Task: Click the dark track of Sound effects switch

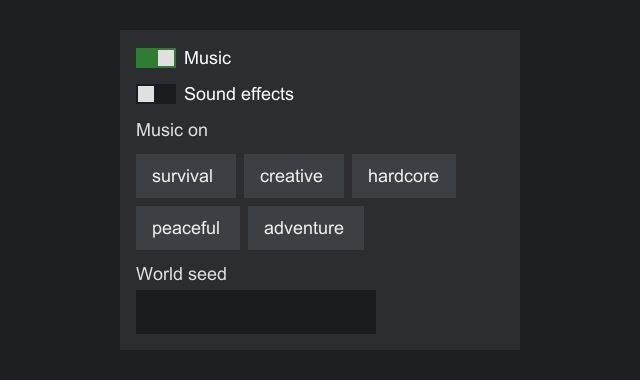Action: (165, 94)
